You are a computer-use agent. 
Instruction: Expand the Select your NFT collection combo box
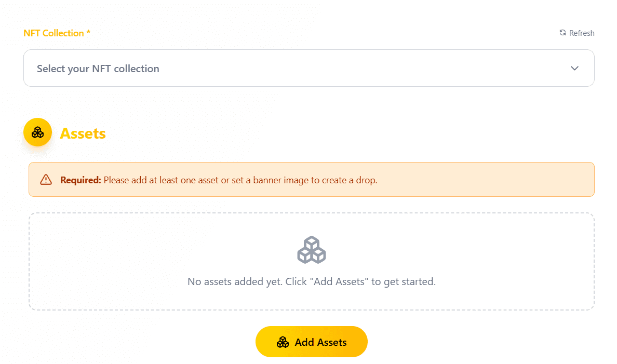[309, 68]
